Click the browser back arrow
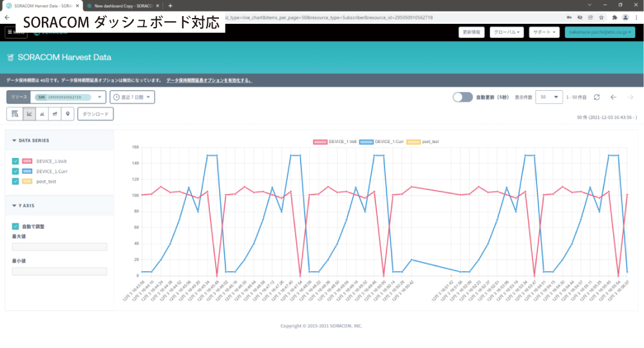The width and height of the screenshot is (644, 348). point(7,17)
